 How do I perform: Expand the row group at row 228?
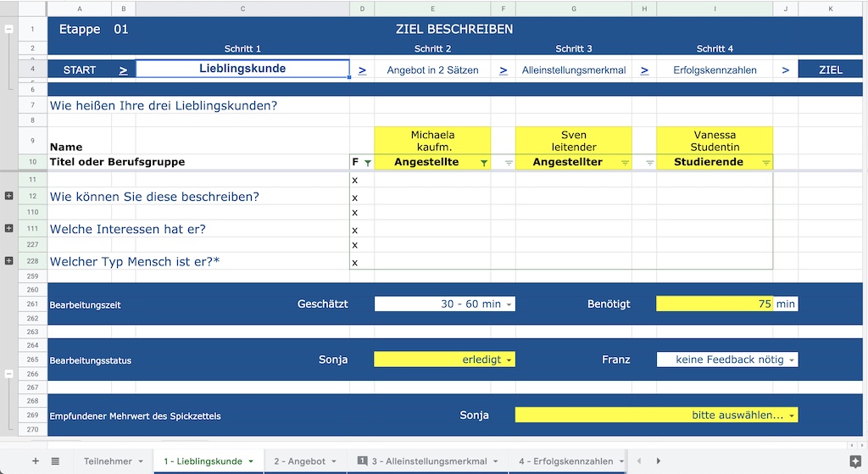click(x=8, y=260)
